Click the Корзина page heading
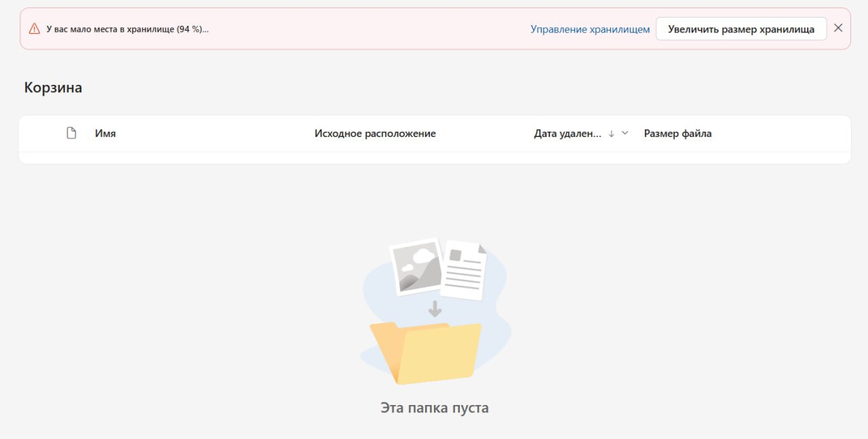This screenshot has width=868, height=439. (x=53, y=88)
